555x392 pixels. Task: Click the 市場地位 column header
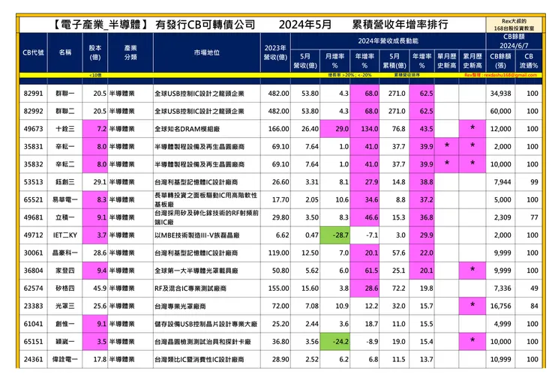[207, 52]
